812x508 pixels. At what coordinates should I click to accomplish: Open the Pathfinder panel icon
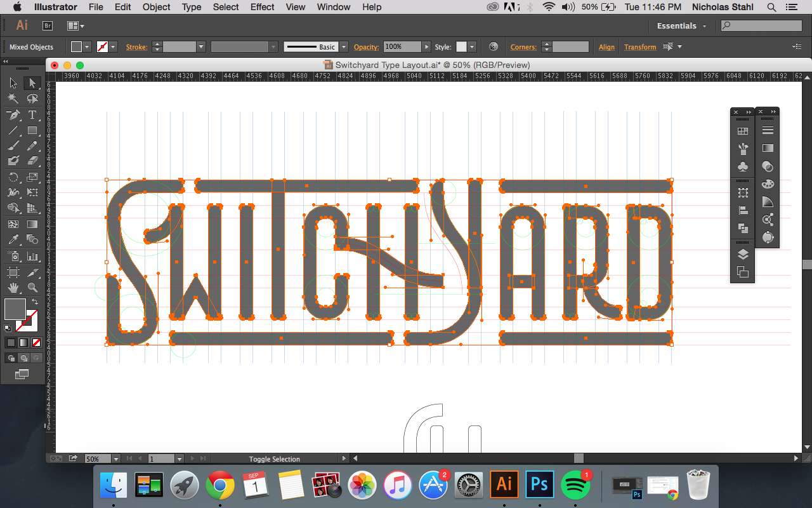tap(743, 228)
